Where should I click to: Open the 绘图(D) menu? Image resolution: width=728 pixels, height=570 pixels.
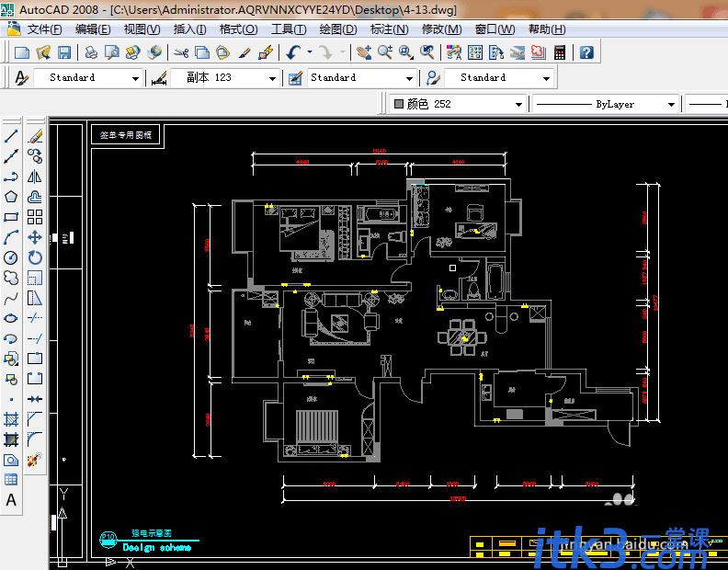tap(338, 29)
